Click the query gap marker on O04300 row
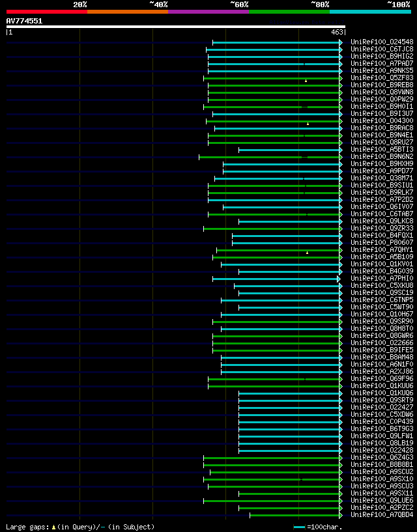Screen dimensions: 417x532 click(308, 124)
